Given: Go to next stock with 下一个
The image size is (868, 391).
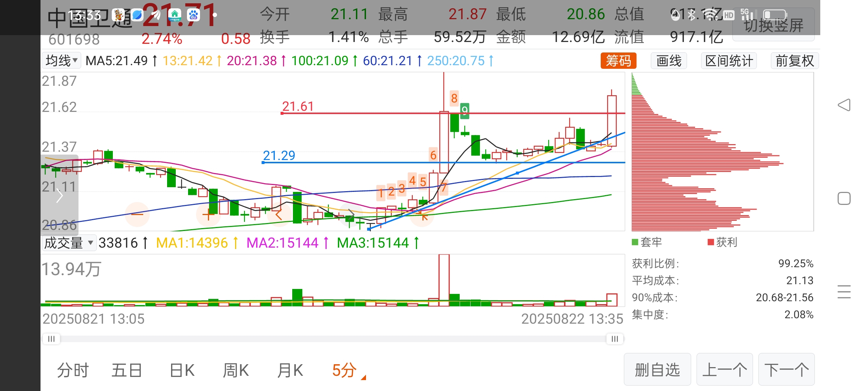Looking at the screenshot, I should tap(787, 370).
